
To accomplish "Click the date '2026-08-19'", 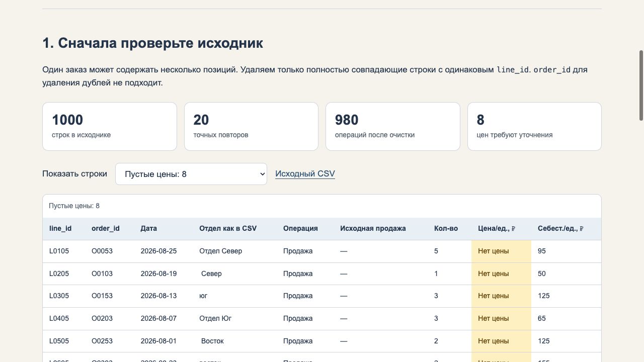I will (158, 274).
